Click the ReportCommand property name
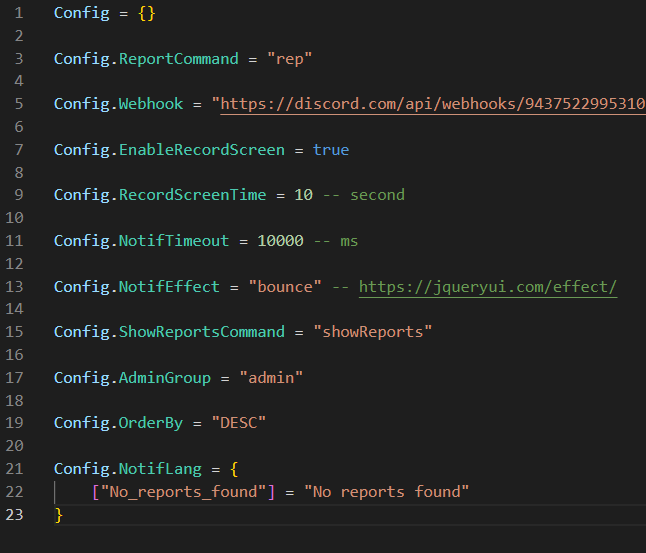 pyautogui.click(x=179, y=59)
